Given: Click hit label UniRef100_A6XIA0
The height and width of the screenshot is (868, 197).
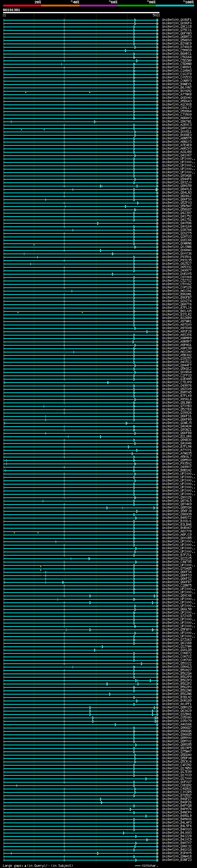Looking at the screenshot, I should click(x=177, y=352).
